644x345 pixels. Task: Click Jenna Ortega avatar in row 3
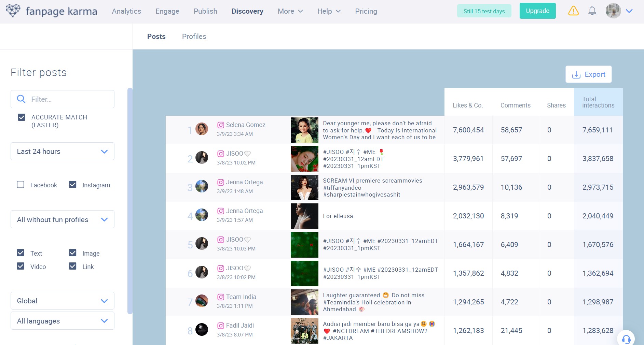(202, 186)
